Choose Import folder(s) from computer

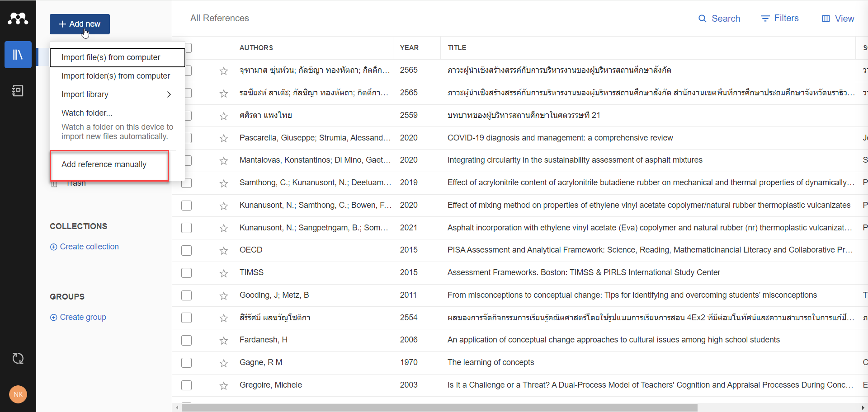click(x=118, y=76)
